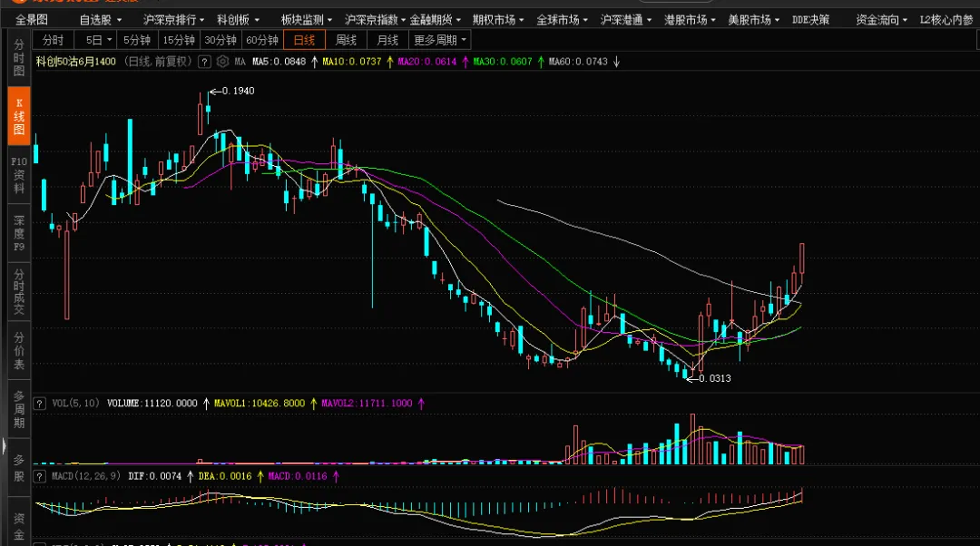The width and height of the screenshot is (980, 546).
Task: Open the 全球市场 menu
Action: 562,20
